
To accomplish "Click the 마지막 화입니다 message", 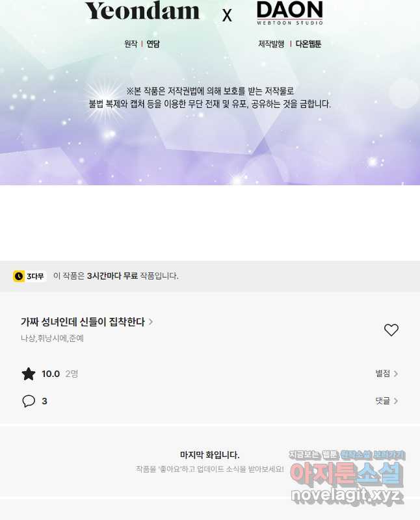I will click(209, 455).
